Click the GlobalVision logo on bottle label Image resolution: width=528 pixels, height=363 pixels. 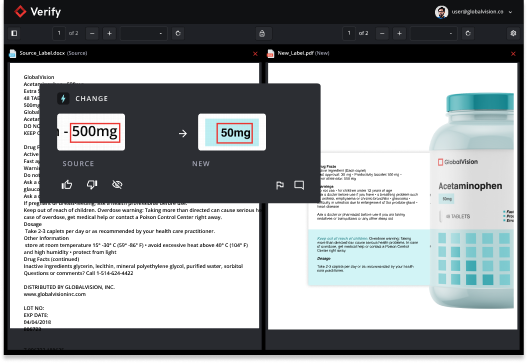click(458, 162)
